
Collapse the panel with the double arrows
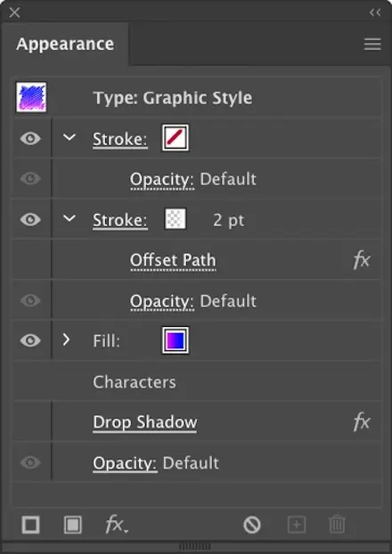coord(375,13)
